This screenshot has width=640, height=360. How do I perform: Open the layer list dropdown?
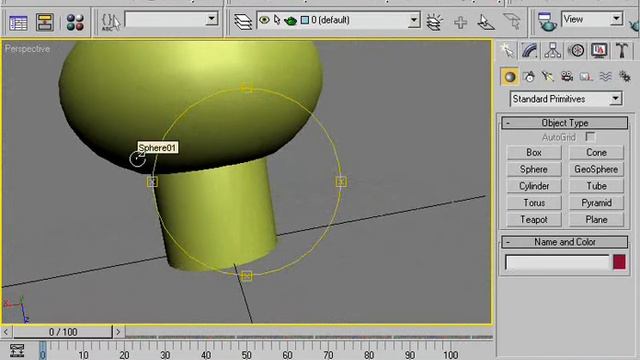pos(413,20)
